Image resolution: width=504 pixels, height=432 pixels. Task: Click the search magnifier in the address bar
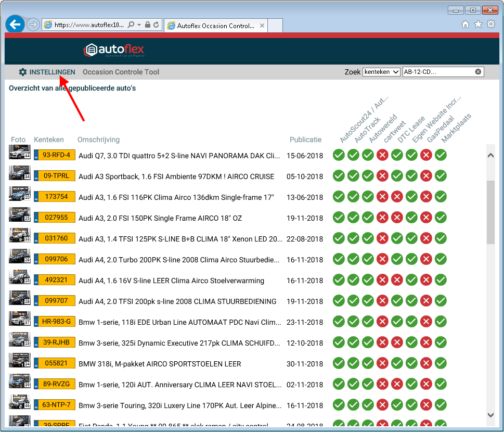click(x=131, y=25)
